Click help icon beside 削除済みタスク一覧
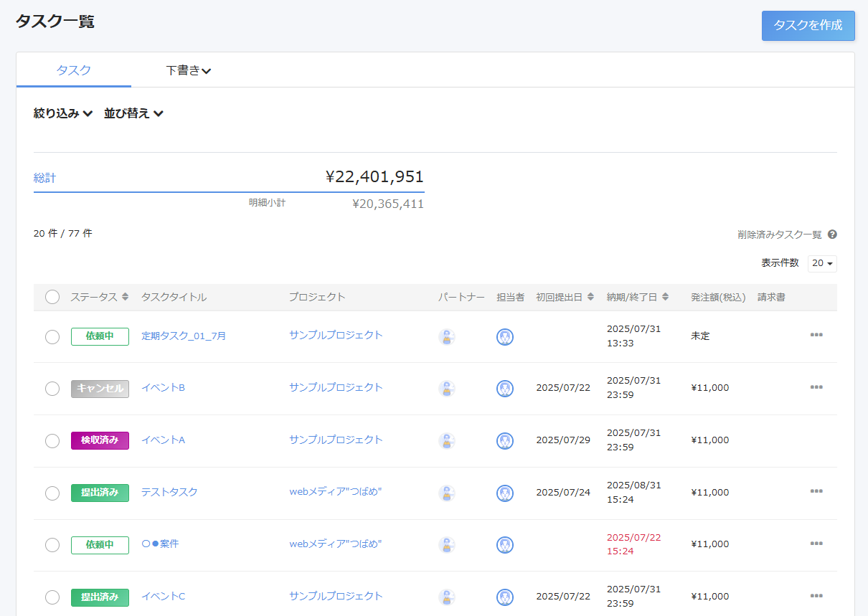This screenshot has height=616, width=868. (832, 234)
